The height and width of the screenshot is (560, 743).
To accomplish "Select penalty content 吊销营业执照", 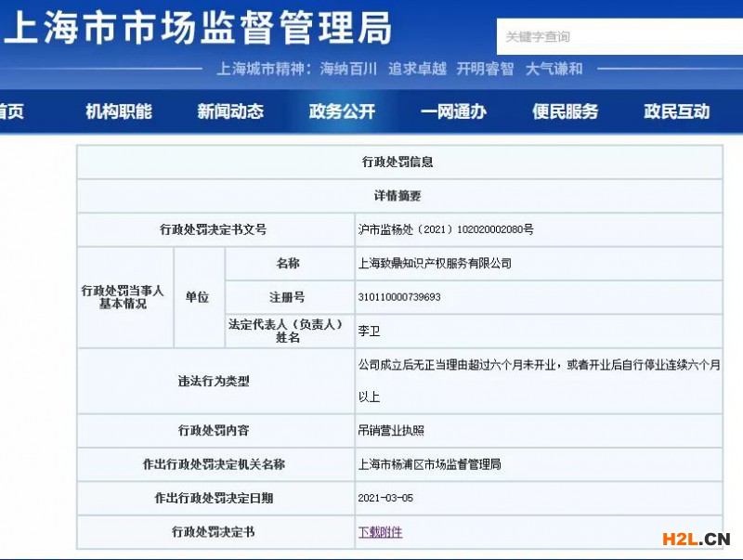I will tap(391, 430).
